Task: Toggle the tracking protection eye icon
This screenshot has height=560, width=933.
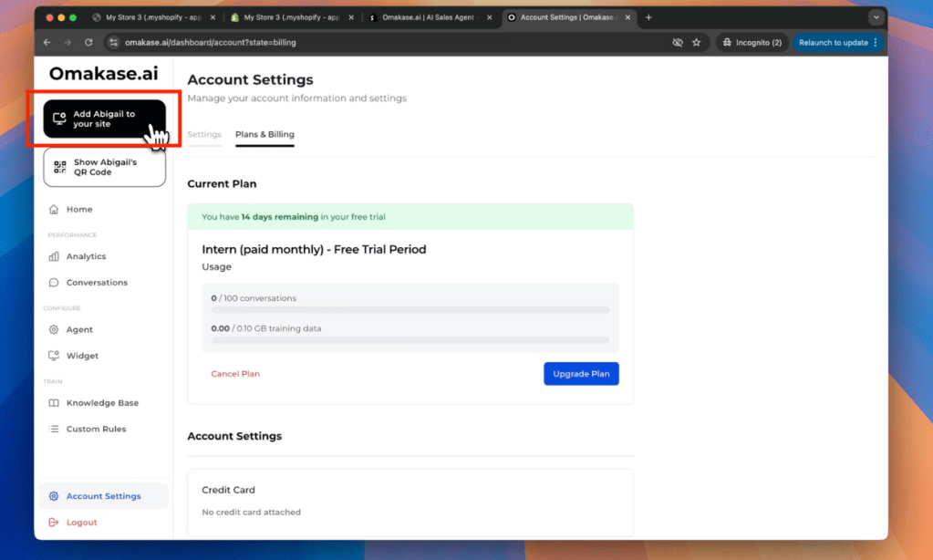Action: click(x=677, y=42)
